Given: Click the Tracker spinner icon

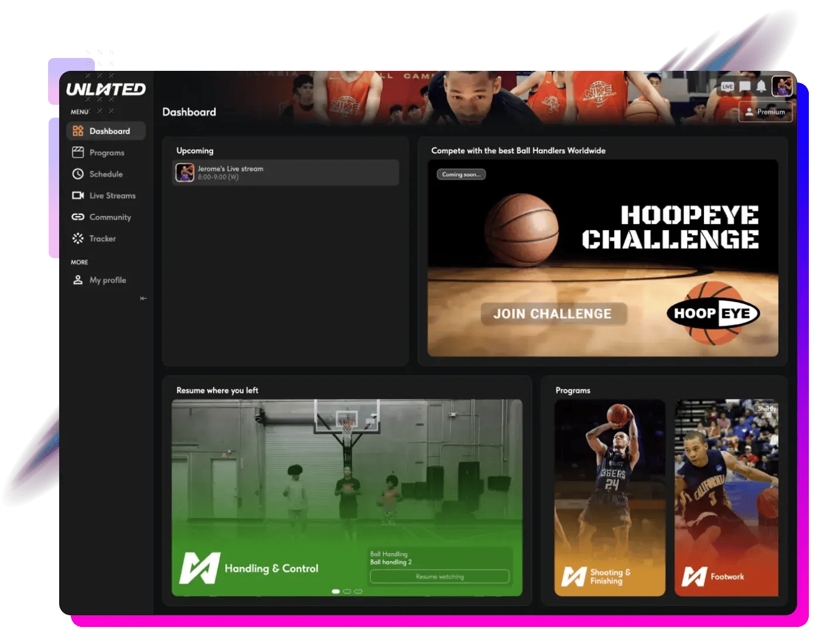Looking at the screenshot, I should click(x=78, y=238).
